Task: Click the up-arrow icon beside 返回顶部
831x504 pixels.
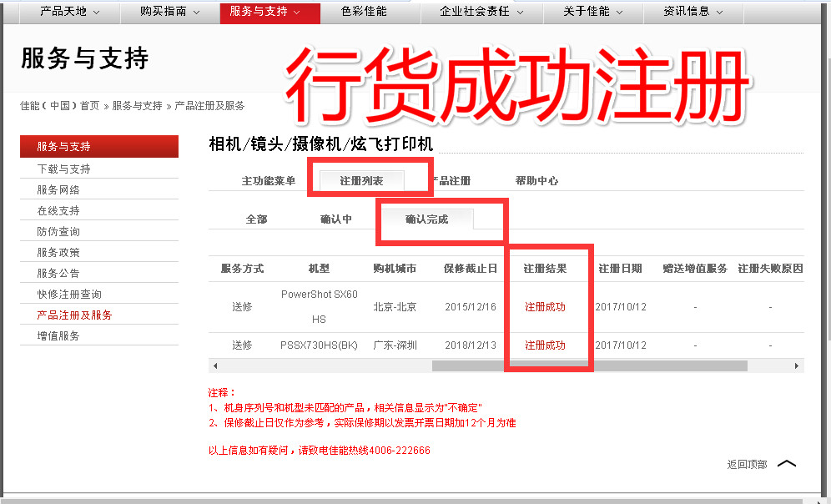Action: point(787,464)
